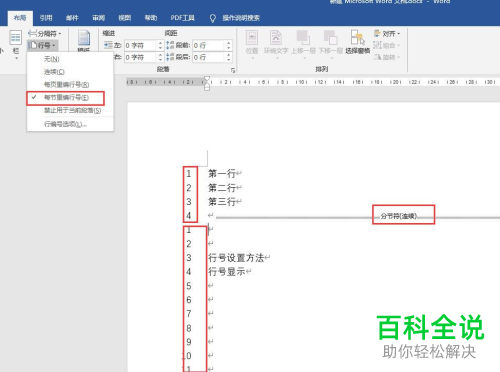The height and width of the screenshot is (372, 500).
Task: Toggle the checked 每节重编行号(E) option
Action: 65,98
